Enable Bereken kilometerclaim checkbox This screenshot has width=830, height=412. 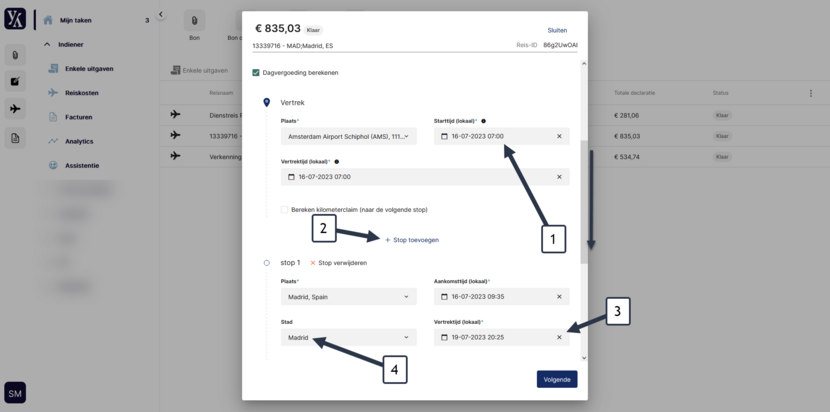click(x=284, y=210)
